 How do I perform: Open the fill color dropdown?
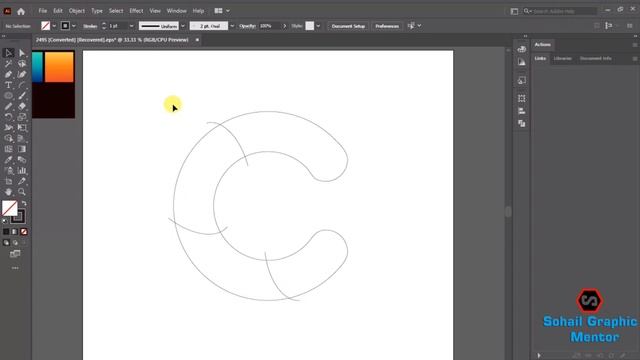tap(54, 26)
